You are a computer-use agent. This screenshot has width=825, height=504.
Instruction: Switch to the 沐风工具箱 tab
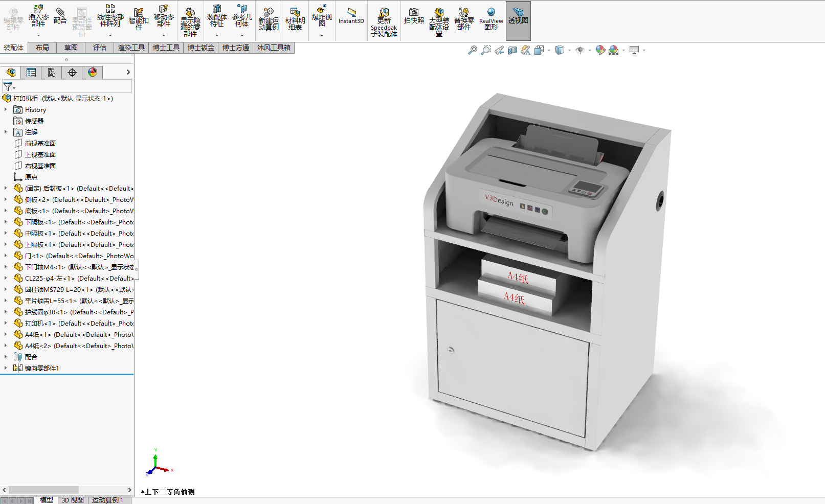(x=274, y=48)
